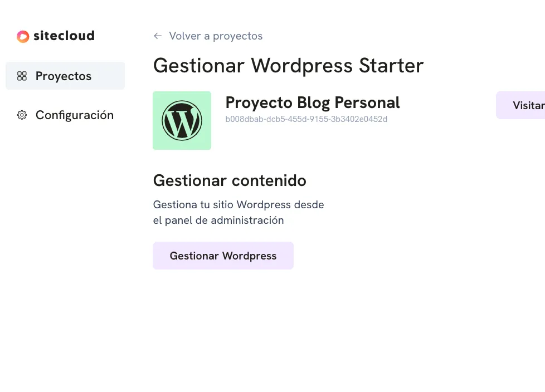The width and height of the screenshot is (545, 392).
Task: Click the text 'el panel de administración'
Action: pyautogui.click(x=218, y=220)
